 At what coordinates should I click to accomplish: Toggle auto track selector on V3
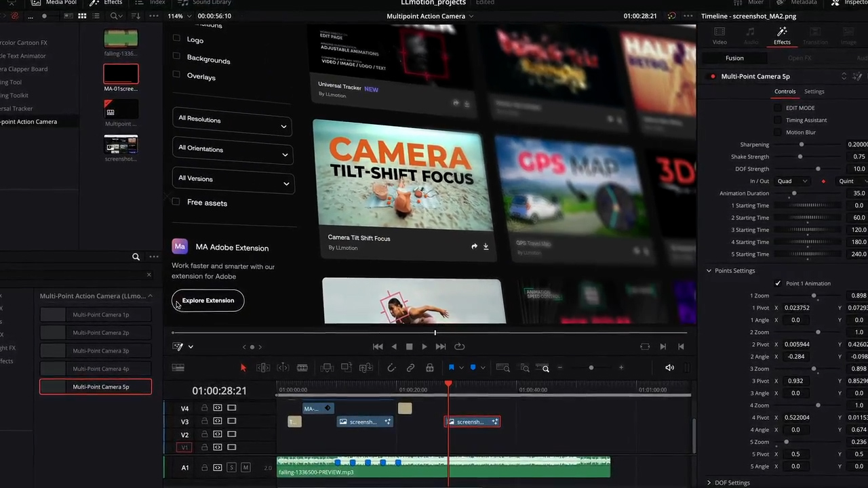pyautogui.click(x=218, y=422)
